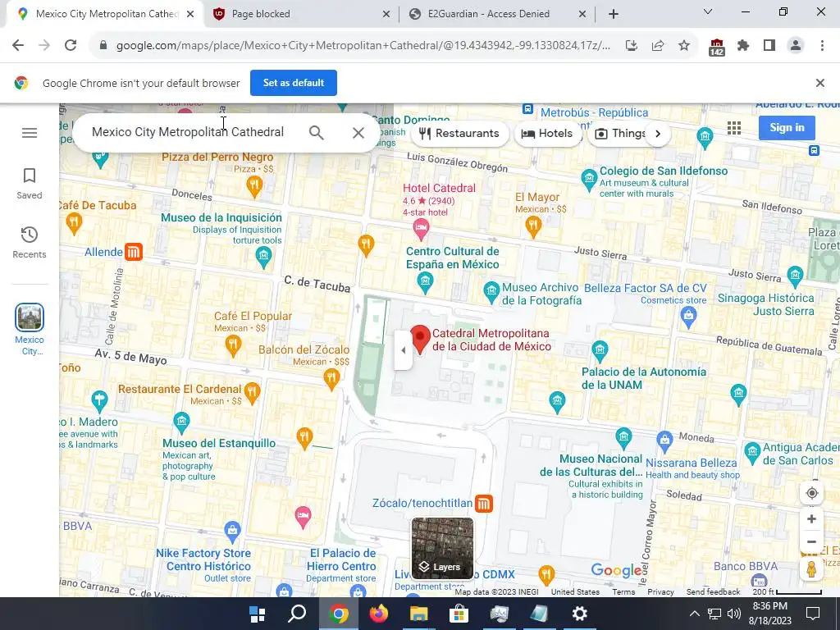Click Send feedback link
The image size is (840, 630).
pyautogui.click(x=713, y=591)
